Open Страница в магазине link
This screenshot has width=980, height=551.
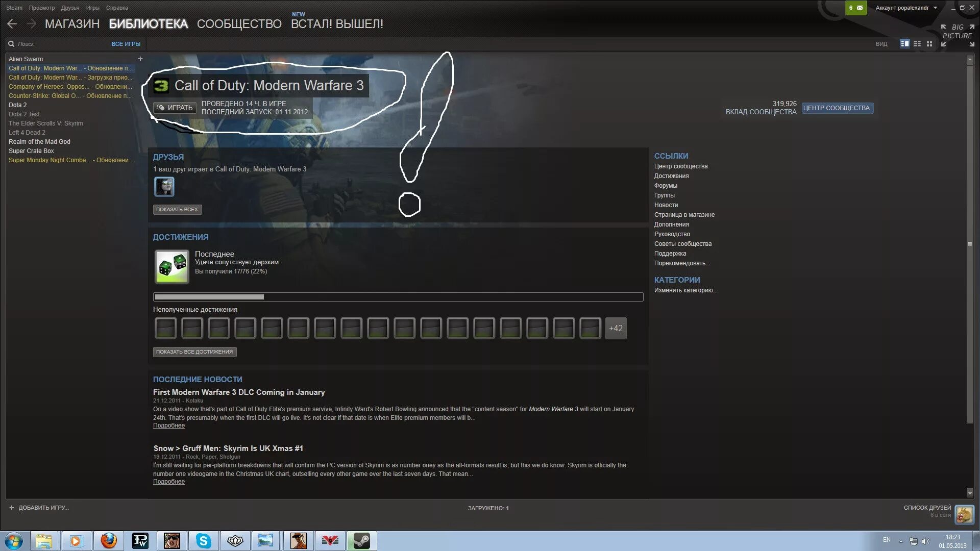[x=684, y=215]
